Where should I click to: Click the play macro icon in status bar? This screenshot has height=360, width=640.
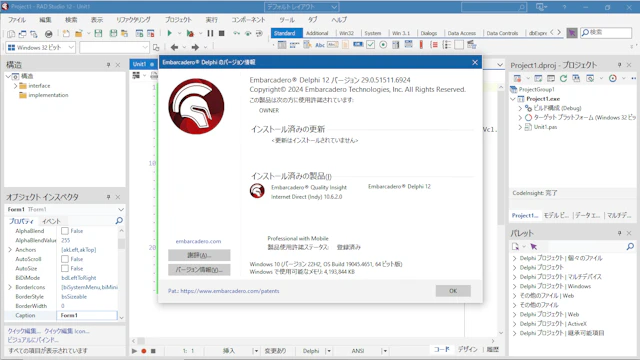pyautogui.click(x=134, y=351)
